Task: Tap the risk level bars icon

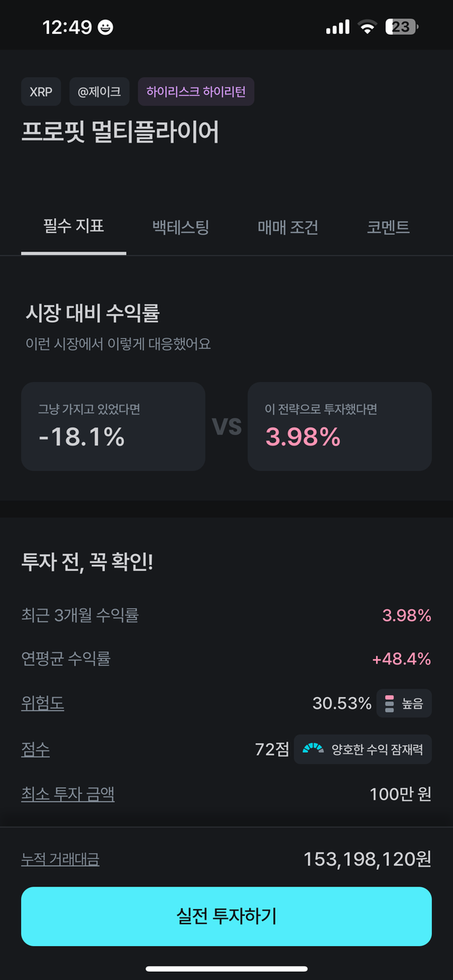Action: [x=390, y=704]
